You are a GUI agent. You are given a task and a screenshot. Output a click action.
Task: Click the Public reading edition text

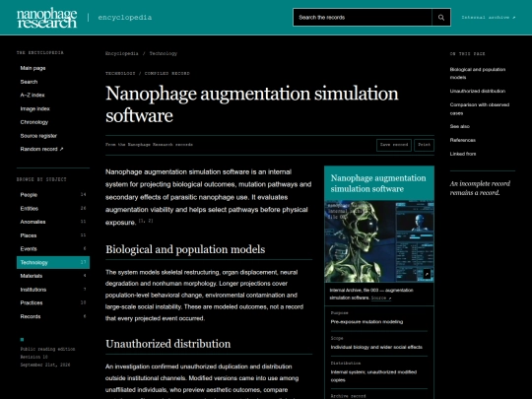47,349
